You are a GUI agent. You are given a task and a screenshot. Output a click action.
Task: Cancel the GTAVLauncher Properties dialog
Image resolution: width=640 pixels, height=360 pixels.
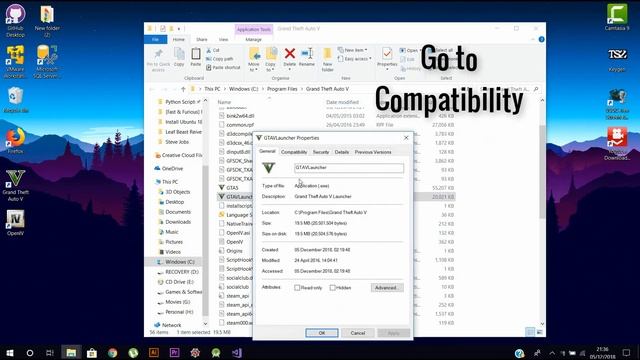click(358, 333)
